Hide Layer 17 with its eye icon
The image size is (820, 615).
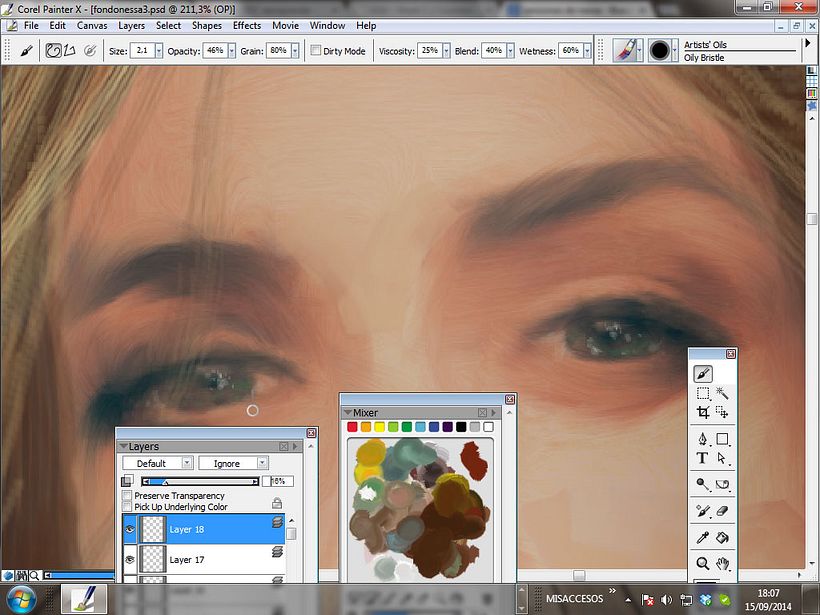click(x=130, y=559)
